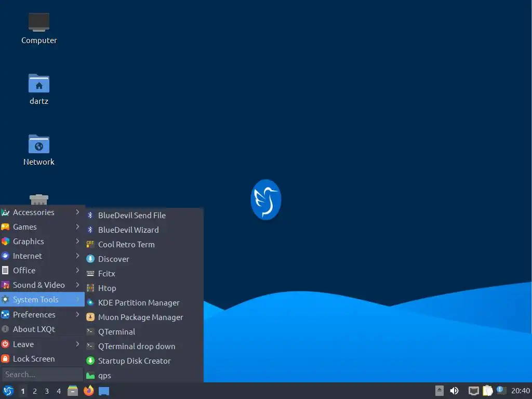Click the Startup Disk Creator icon

tap(90, 361)
